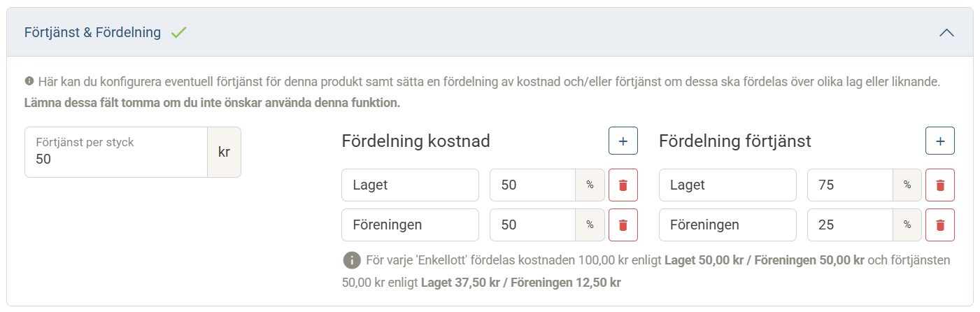Viewport: 980px width, 312px height.
Task: Click the 25 percent profit field for Föreningen
Action: pos(850,225)
